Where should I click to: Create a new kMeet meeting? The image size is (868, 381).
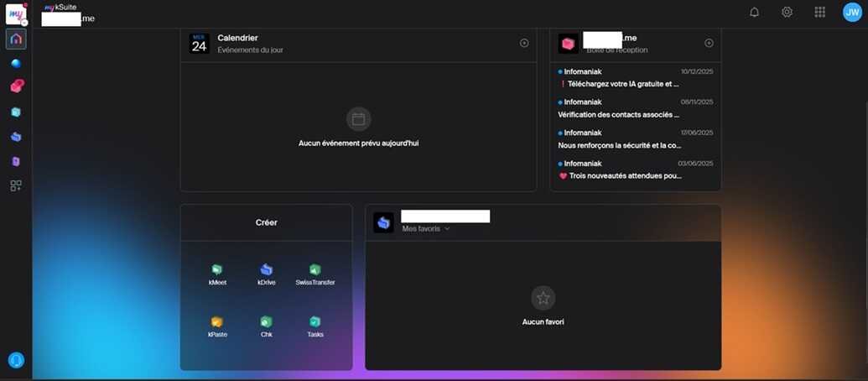coord(217,274)
